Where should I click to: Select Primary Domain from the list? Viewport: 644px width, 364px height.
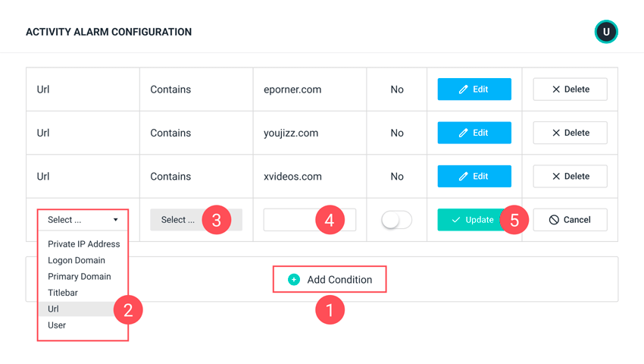[x=80, y=277]
